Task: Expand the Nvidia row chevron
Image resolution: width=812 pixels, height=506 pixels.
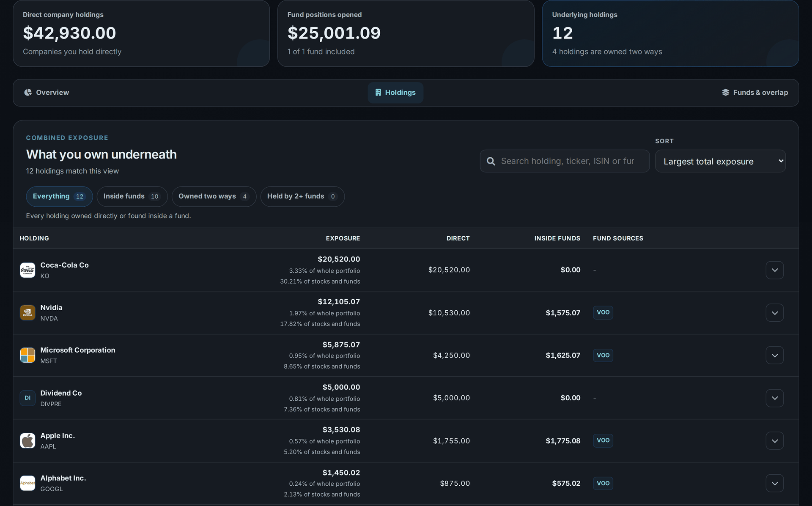Action: pyautogui.click(x=774, y=313)
